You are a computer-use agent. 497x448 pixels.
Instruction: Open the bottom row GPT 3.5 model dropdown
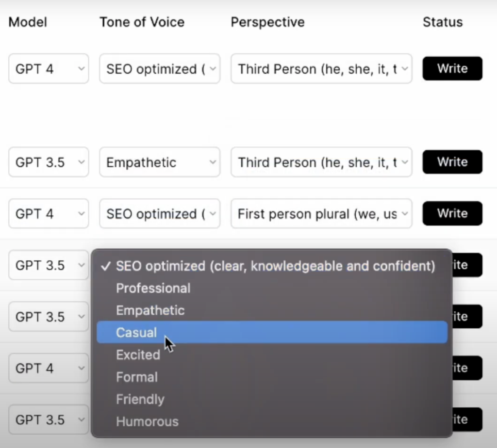(49, 420)
